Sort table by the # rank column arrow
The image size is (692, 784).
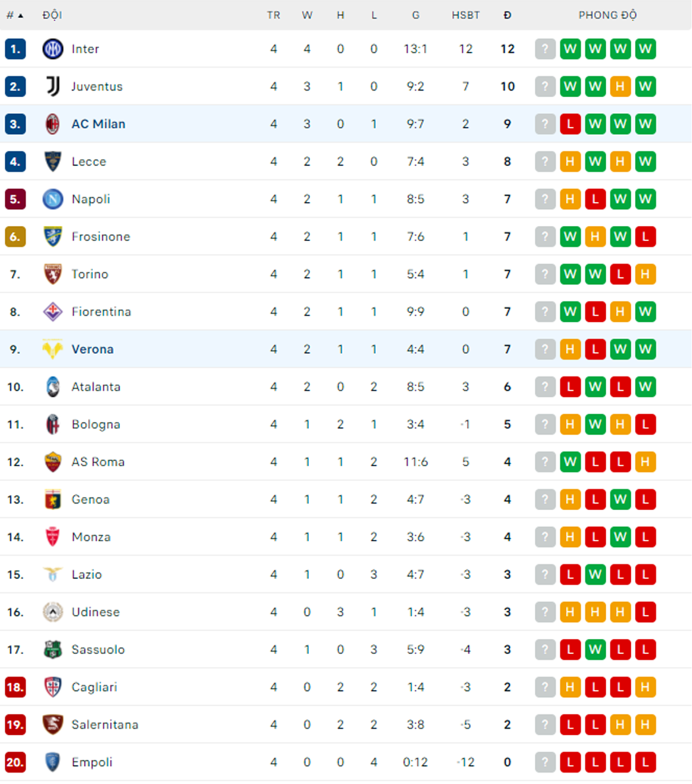15,15
